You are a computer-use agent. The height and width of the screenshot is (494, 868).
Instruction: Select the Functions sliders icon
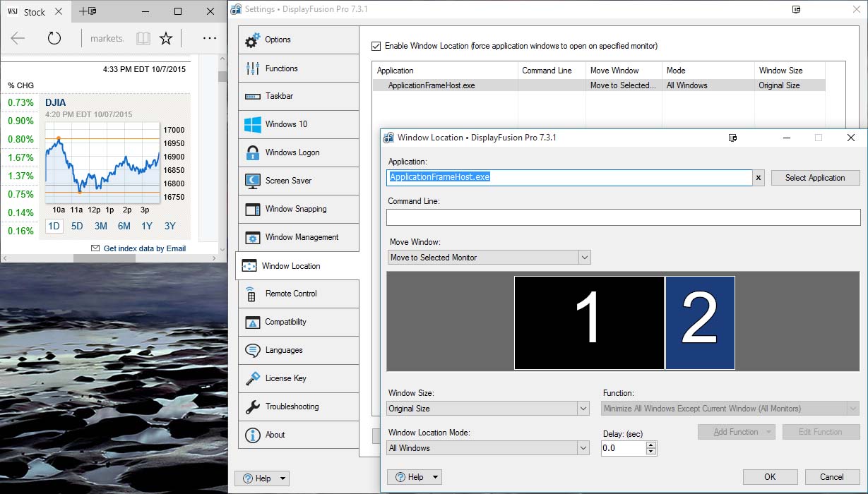(252, 68)
